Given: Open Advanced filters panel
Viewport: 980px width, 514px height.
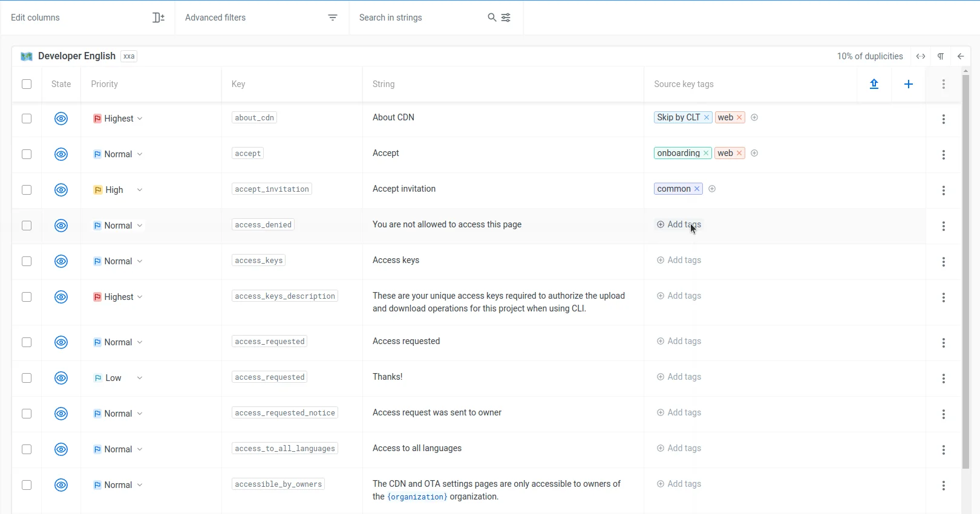Looking at the screenshot, I should pyautogui.click(x=261, y=18).
